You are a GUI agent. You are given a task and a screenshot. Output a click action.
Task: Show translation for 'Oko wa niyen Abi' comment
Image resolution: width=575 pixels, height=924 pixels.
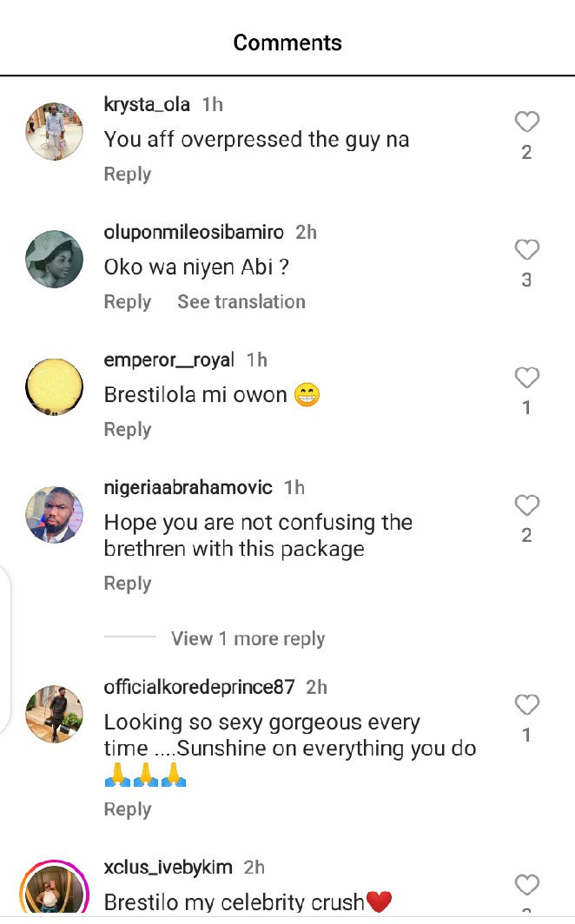coord(241,302)
